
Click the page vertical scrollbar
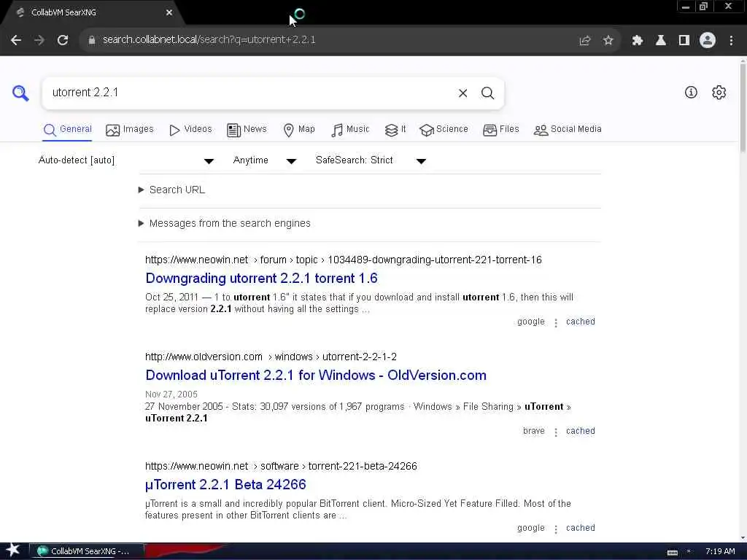(x=743, y=106)
